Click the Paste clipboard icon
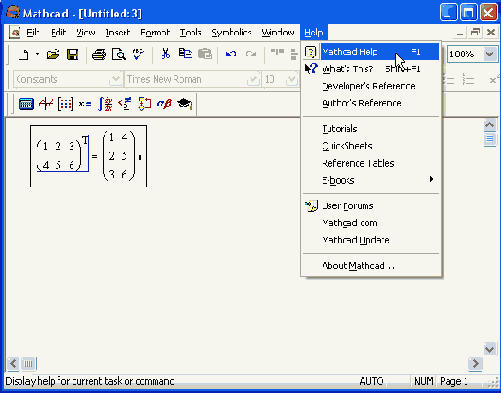Image resolution: width=501 pixels, height=393 pixels. point(205,54)
